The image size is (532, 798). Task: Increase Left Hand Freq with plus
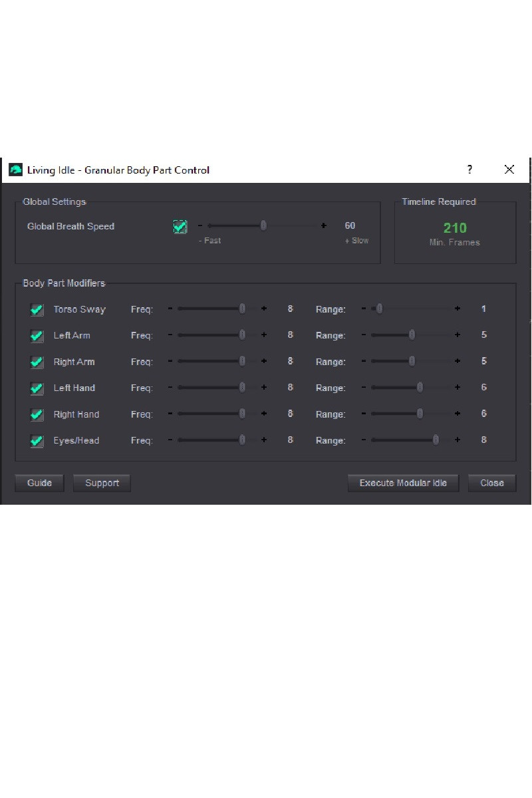[x=264, y=387]
